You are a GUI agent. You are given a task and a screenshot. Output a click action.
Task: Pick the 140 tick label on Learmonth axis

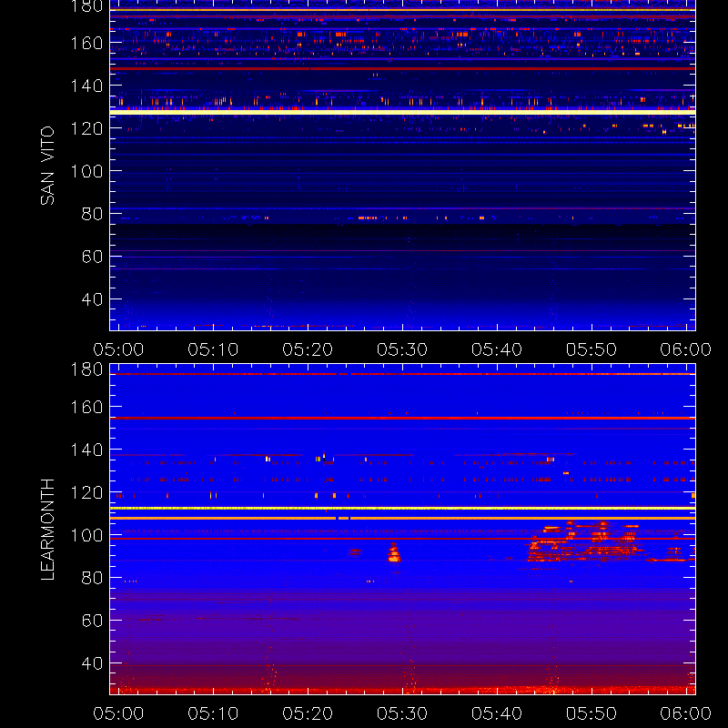pos(86,450)
